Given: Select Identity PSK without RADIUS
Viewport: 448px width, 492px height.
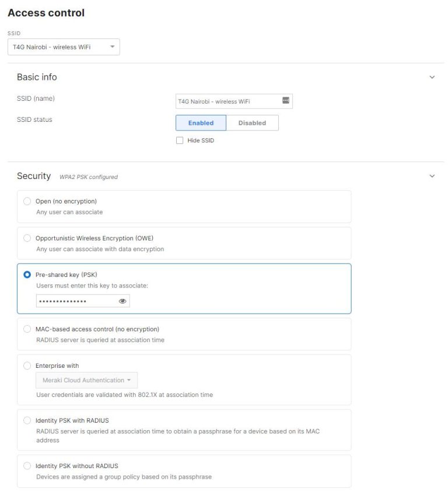Looking at the screenshot, I should (27, 465).
